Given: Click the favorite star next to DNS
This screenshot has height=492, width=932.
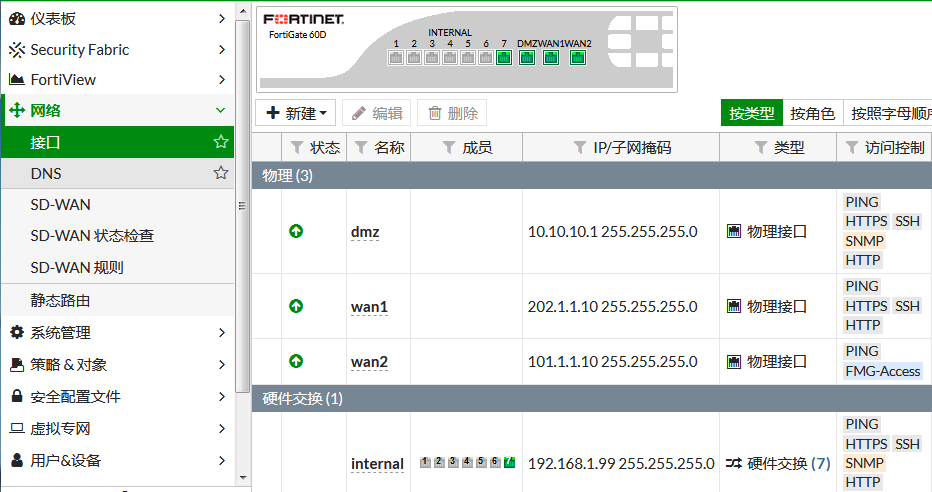Looking at the screenshot, I should [221, 173].
